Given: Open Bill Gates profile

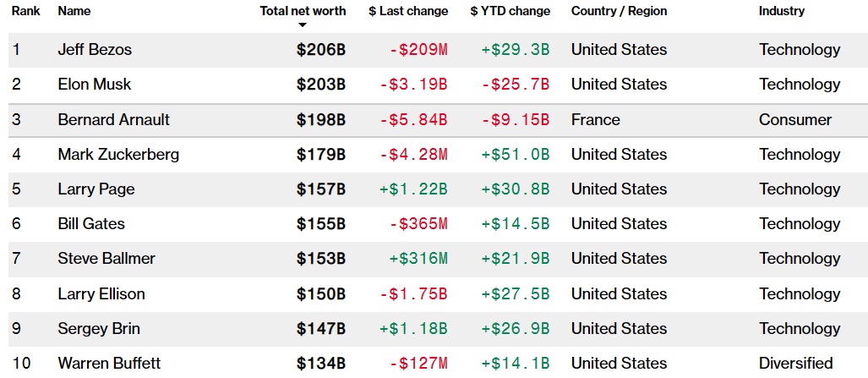Looking at the screenshot, I should pyautogui.click(x=91, y=224).
